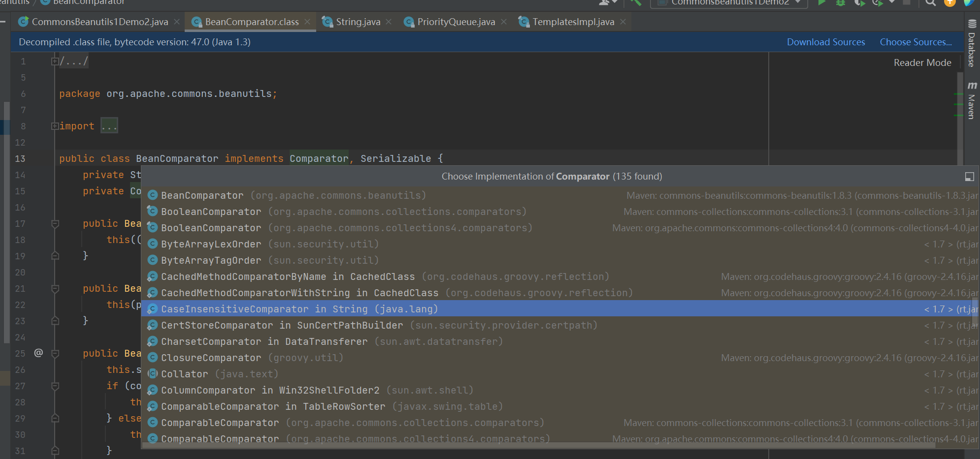Click the stop process square icon
Viewport: 980px width, 459px height.
tap(906, 2)
